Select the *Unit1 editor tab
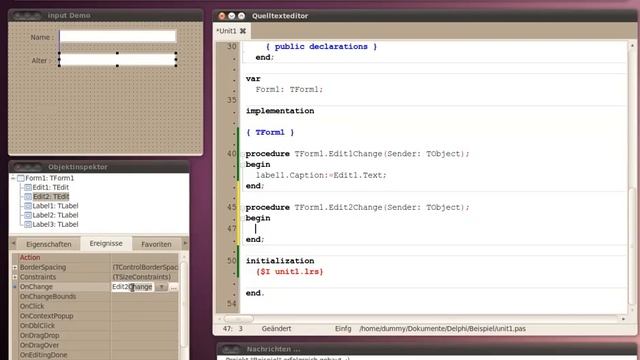The height and width of the screenshot is (360, 640). (x=226, y=31)
